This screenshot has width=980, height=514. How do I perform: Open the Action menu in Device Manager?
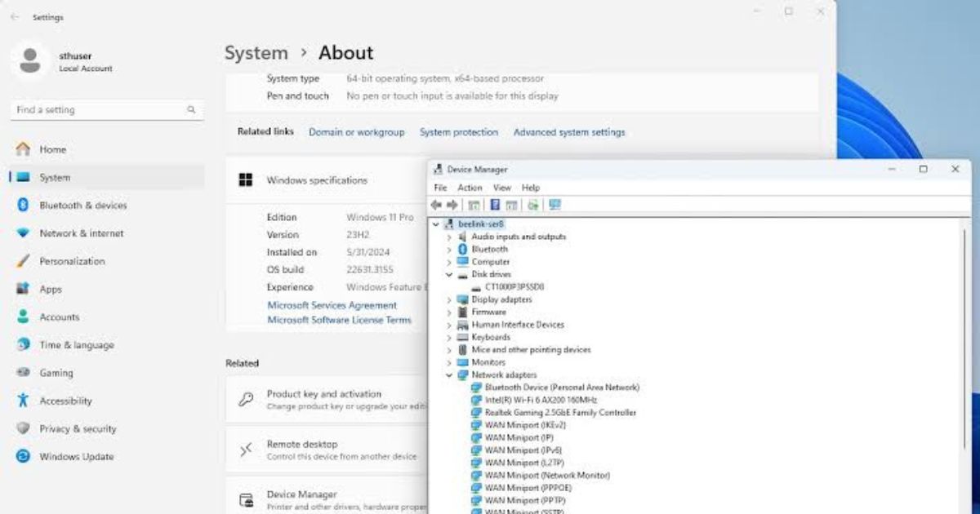pos(470,188)
